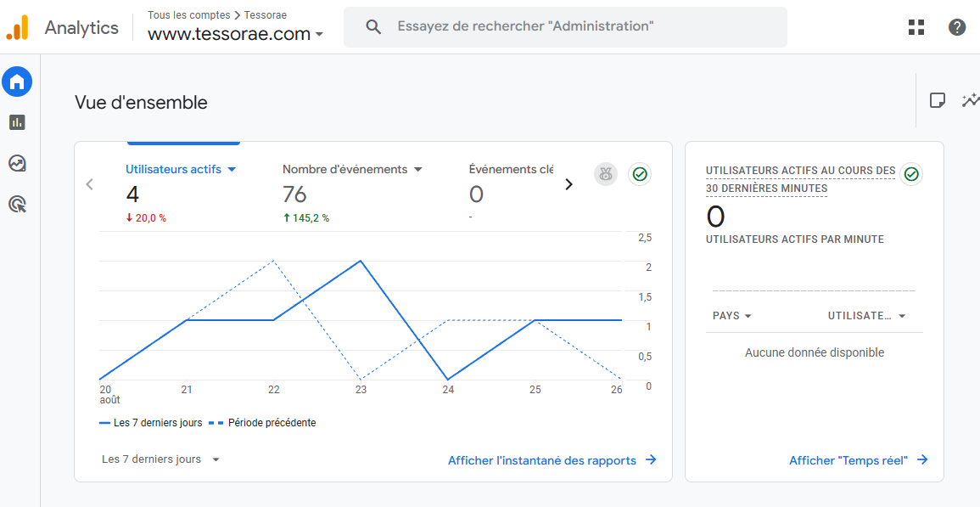Click arrow beside Afficher "Temps réel"
980x507 pixels.
[922, 460]
